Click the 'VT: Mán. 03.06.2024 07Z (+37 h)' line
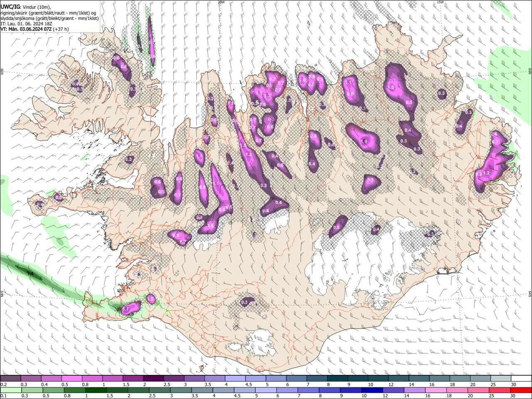Viewport: 532px width, 399px height. tap(35, 29)
